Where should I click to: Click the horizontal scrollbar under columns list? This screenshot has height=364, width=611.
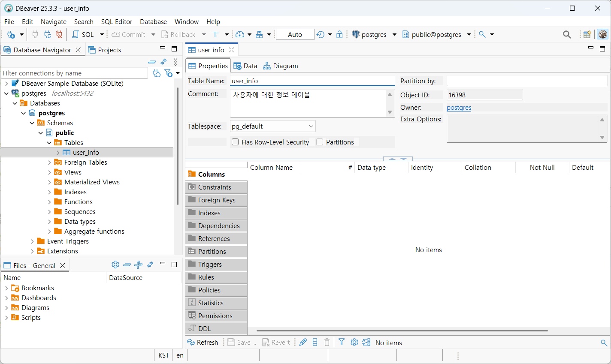point(402,331)
